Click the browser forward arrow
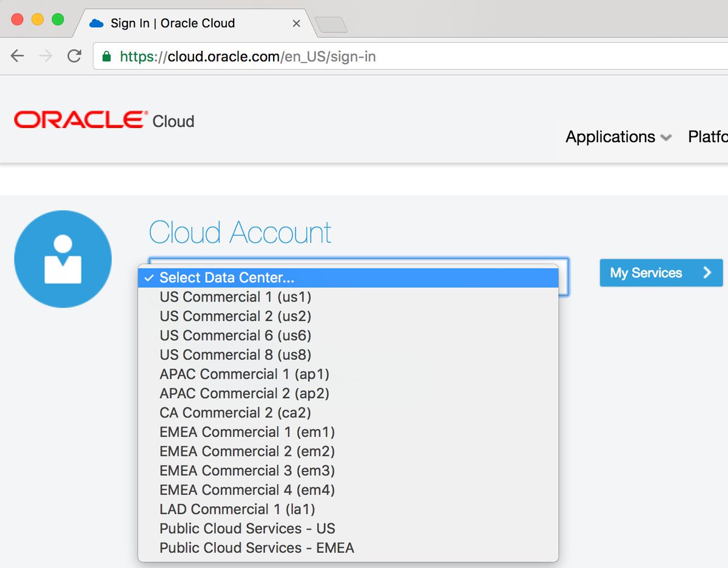Viewport: 728px width, 568px height. (x=45, y=56)
